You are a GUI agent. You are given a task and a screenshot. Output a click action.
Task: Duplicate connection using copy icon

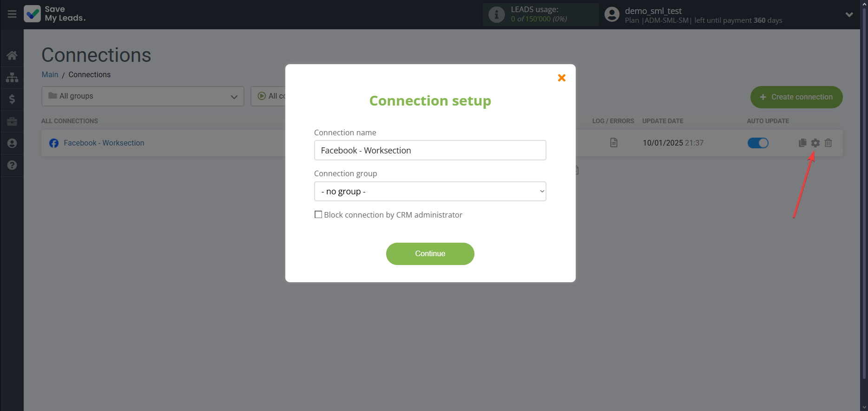pyautogui.click(x=802, y=143)
